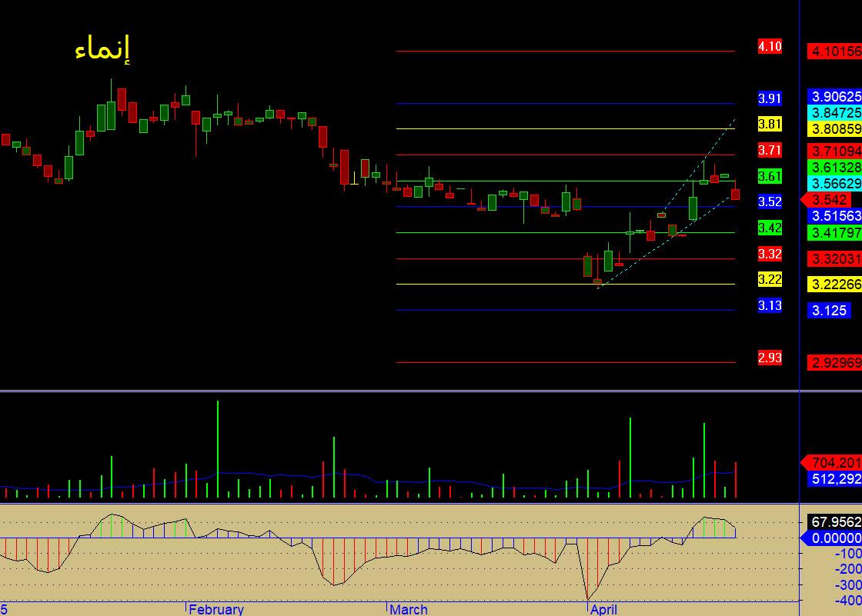This screenshot has width=862, height=616.
Task: Click the blue 3.125 axis value
Action: coord(829,311)
